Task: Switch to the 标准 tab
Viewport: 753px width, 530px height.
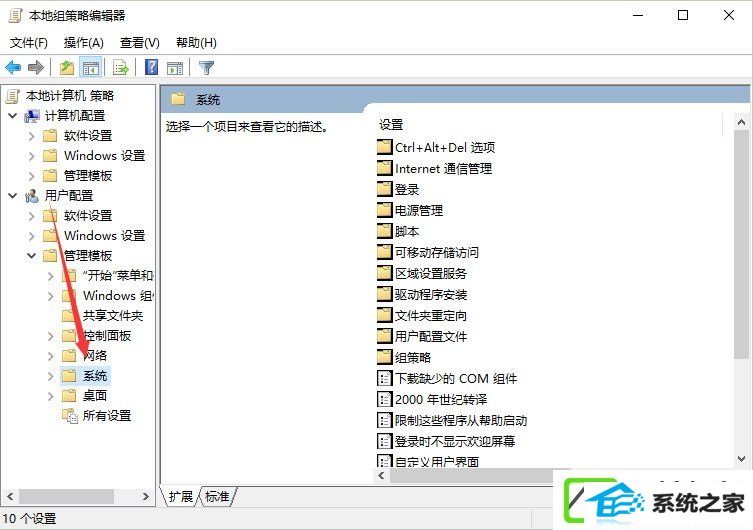Action: coord(217,496)
